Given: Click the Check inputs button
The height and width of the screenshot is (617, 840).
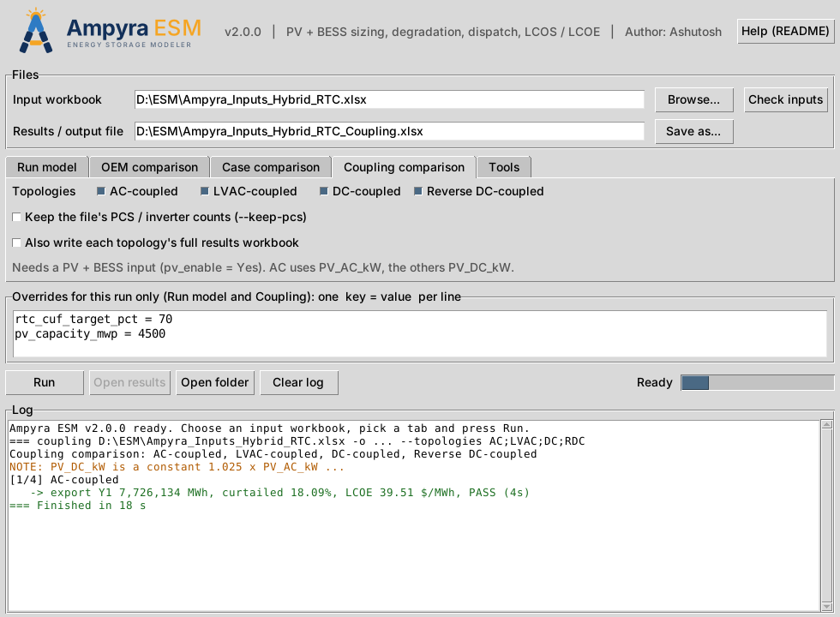Looking at the screenshot, I should (x=785, y=99).
